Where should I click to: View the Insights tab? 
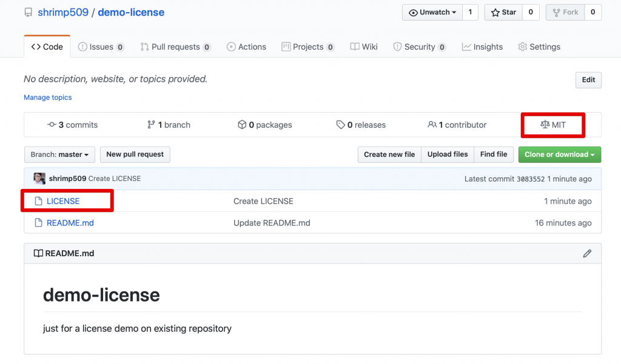tap(482, 47)
